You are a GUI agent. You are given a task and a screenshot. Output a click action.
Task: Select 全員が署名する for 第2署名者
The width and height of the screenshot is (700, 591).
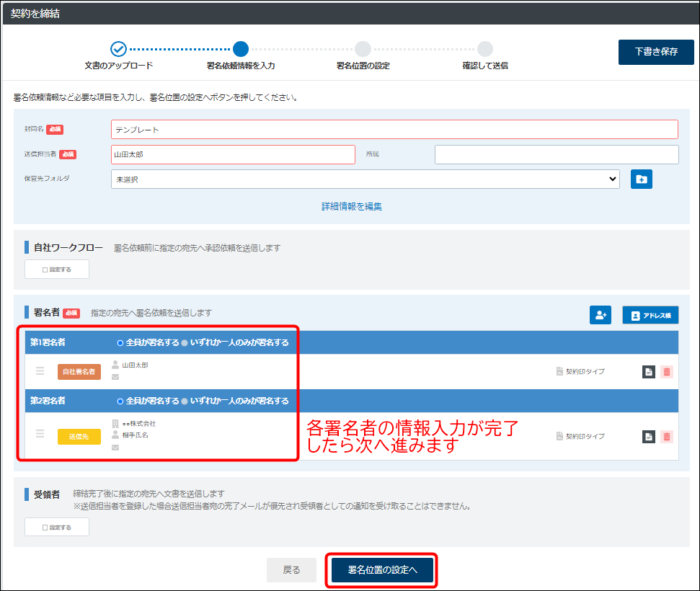coord(120,401)
